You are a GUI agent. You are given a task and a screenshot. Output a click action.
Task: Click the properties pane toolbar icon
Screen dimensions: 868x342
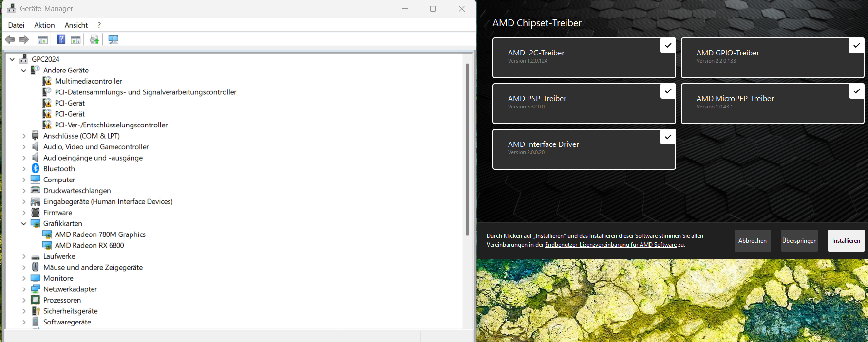point(75,40)
